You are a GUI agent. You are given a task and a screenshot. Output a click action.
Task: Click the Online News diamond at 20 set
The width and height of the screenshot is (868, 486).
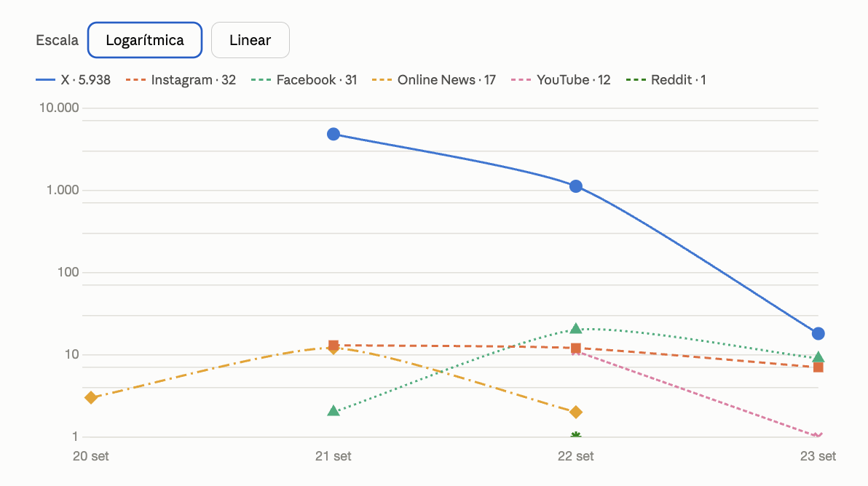click(x=91, y=397)
